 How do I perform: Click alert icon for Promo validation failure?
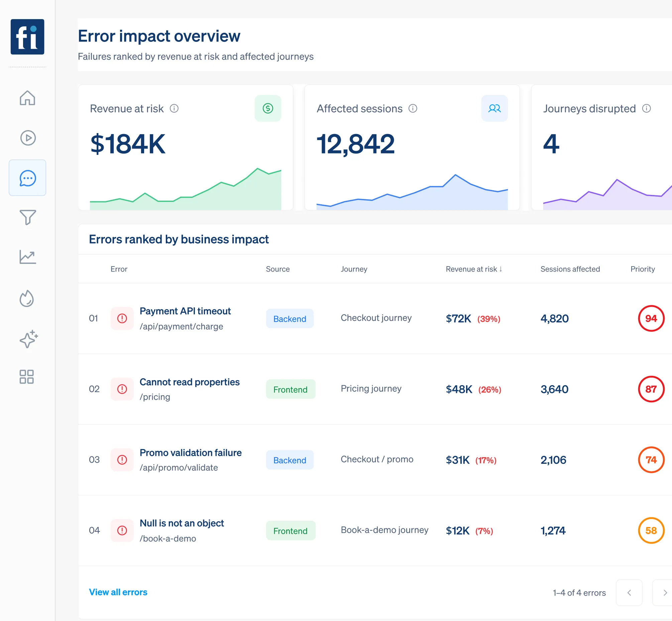(x=122, y=460)
